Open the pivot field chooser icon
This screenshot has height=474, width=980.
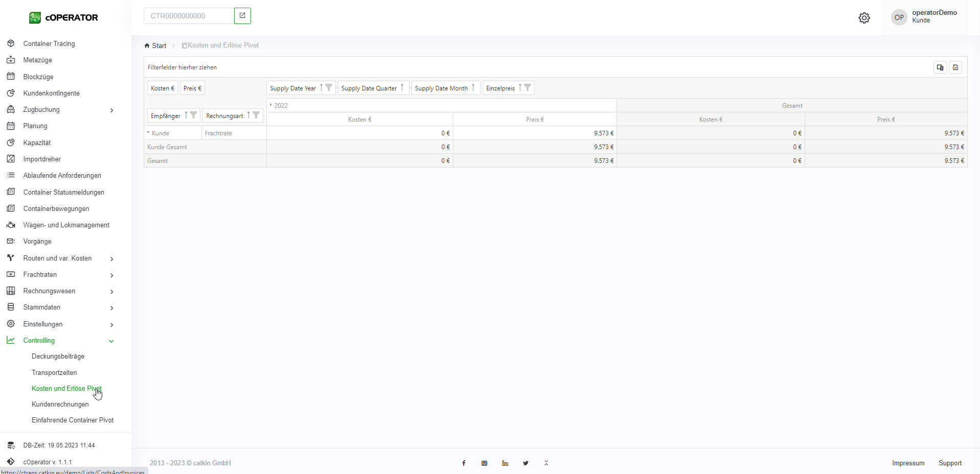(940, 67)
